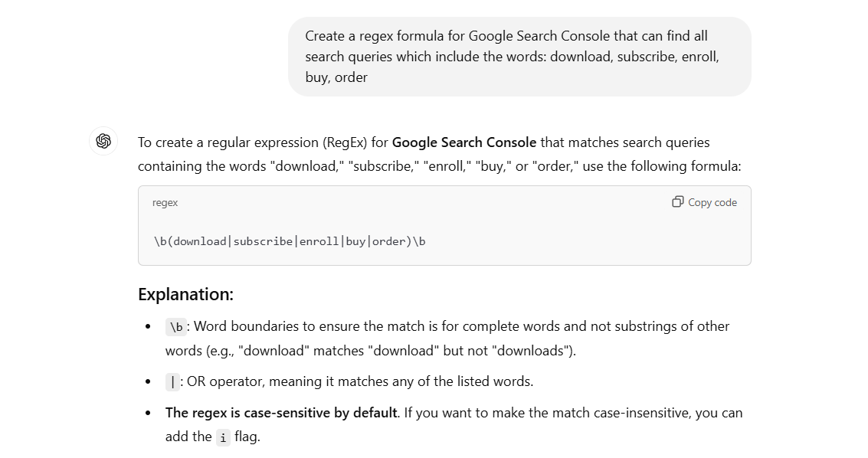Screen dimensions: 868x458
Task: Click the ChatGPT avatar icon
Action: 103,141
